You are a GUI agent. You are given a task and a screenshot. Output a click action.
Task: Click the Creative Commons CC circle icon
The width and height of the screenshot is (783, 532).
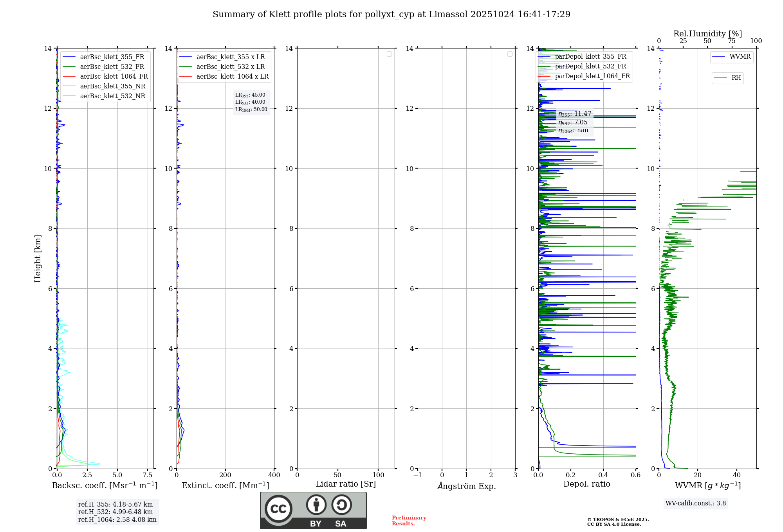[x=278, y=509]
